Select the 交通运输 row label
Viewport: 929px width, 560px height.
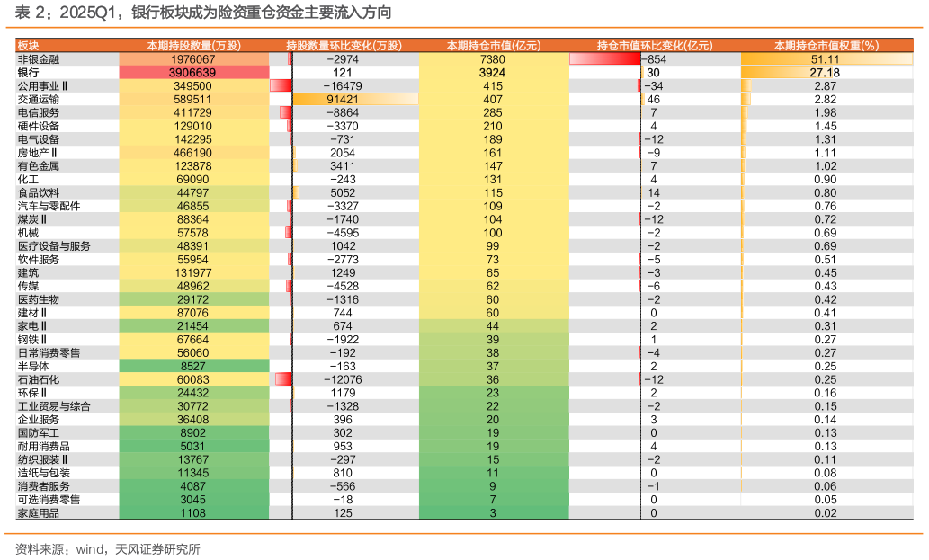38,99
